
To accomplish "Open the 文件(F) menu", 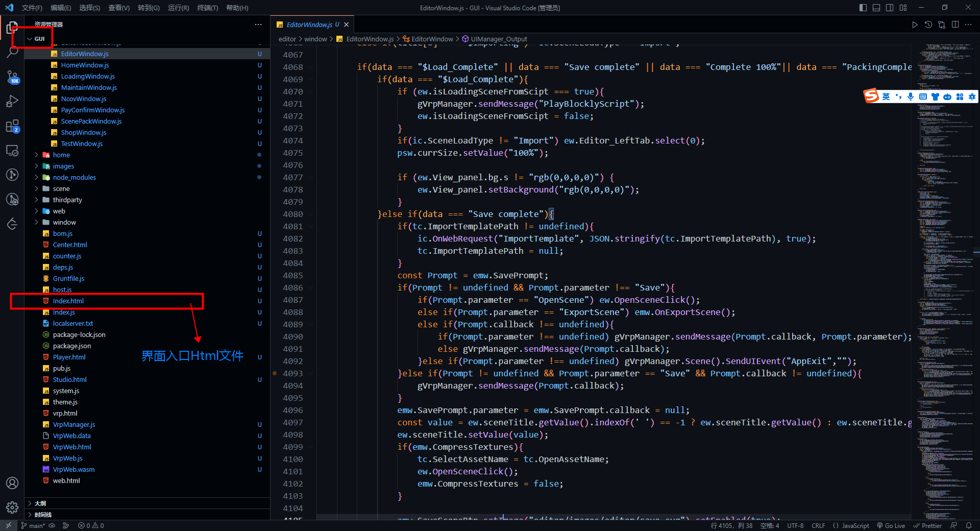I will coord(32,8).
